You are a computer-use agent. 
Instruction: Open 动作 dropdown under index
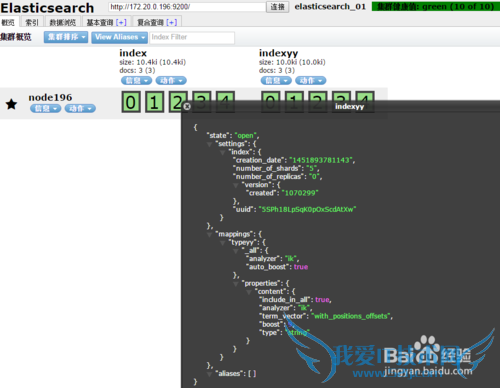tap(171, 80)
